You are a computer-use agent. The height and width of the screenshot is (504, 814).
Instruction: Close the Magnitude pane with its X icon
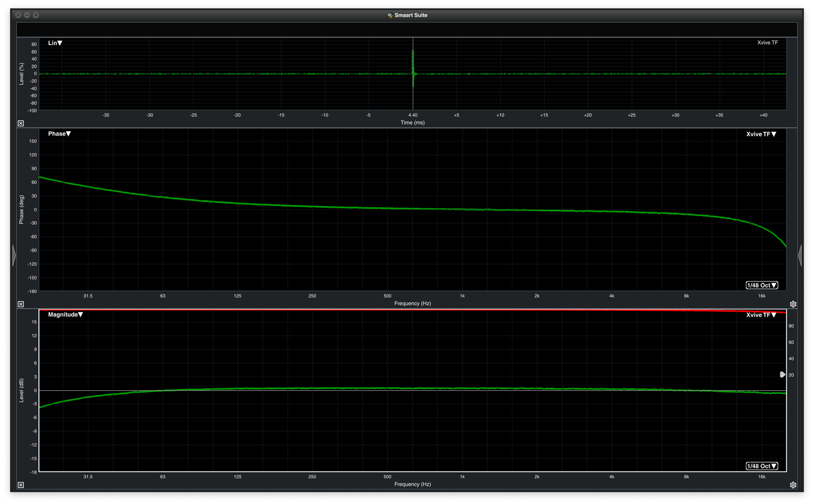point(21,485)
